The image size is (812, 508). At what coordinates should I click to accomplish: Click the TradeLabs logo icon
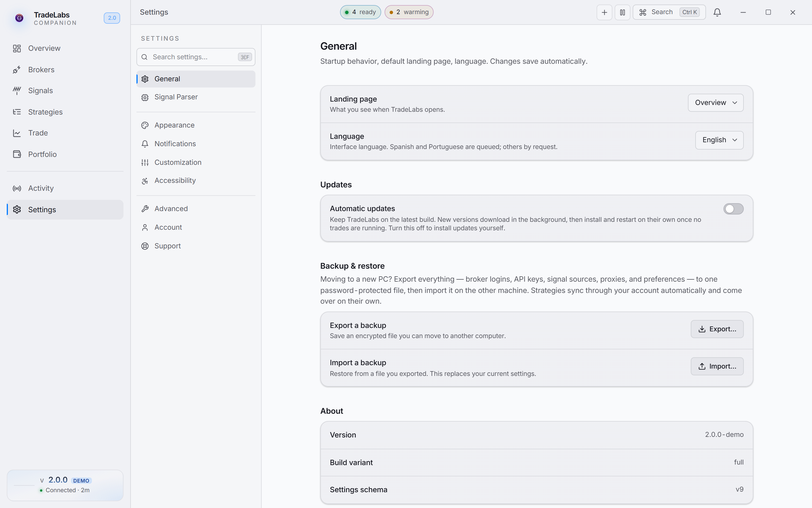[x=19, y=18]
